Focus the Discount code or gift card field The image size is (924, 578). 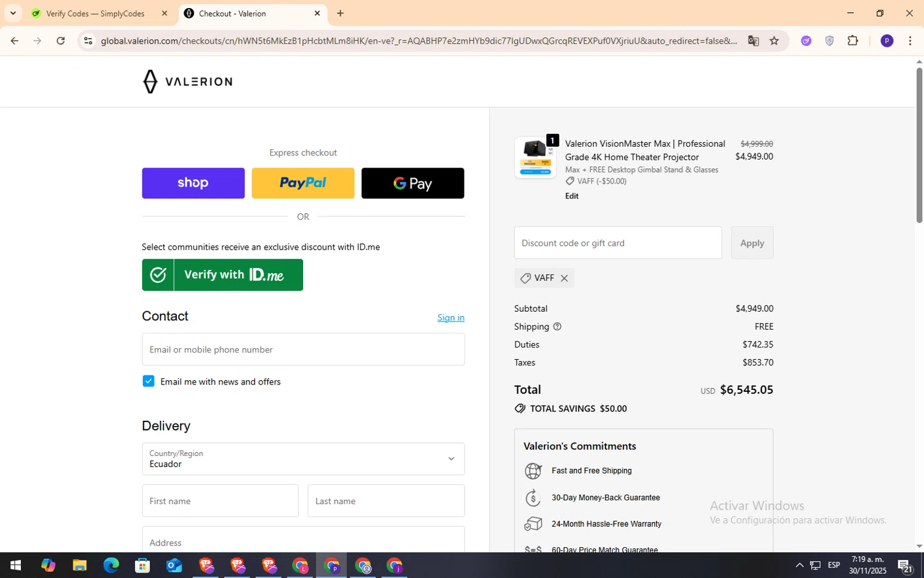[x=618, y=243]
